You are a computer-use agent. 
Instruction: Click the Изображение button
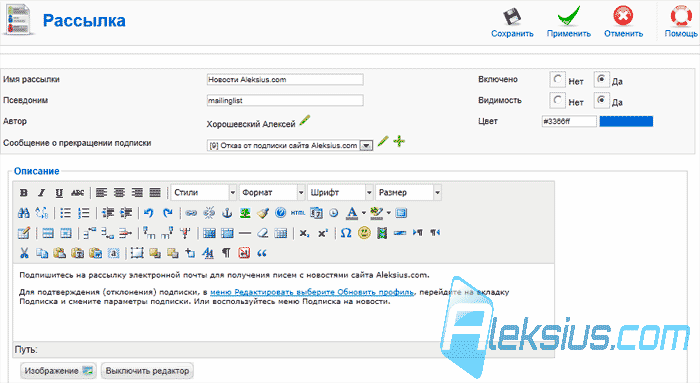click(58, 371)
